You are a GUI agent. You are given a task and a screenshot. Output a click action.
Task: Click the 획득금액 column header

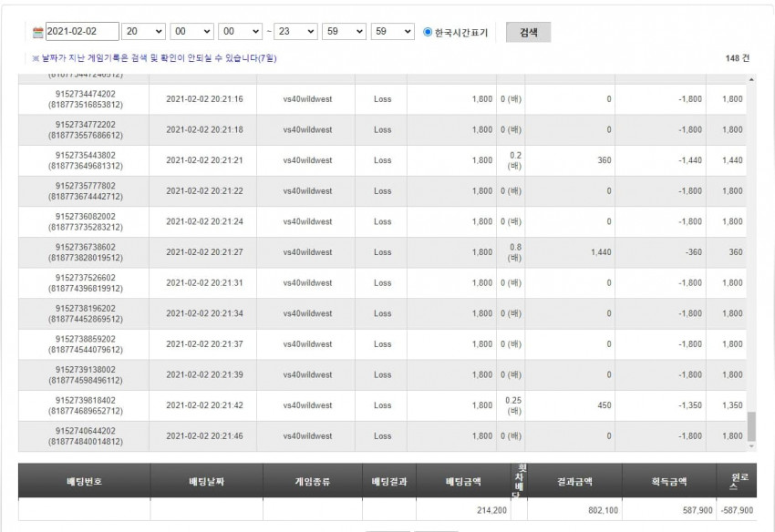[x=669, y=481]
